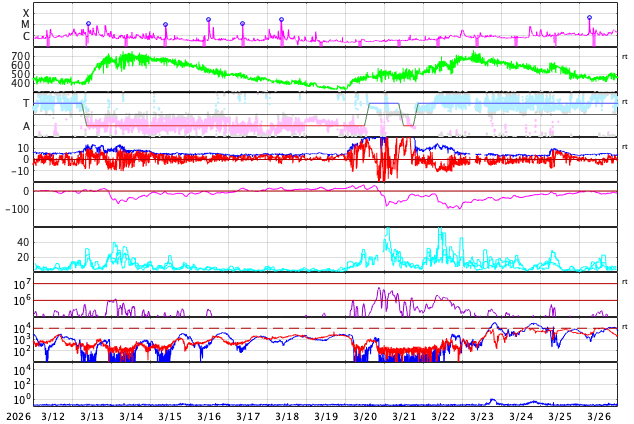Click the flare marker circle near 3/16
634x424 pixels.
tap(208, 20)
